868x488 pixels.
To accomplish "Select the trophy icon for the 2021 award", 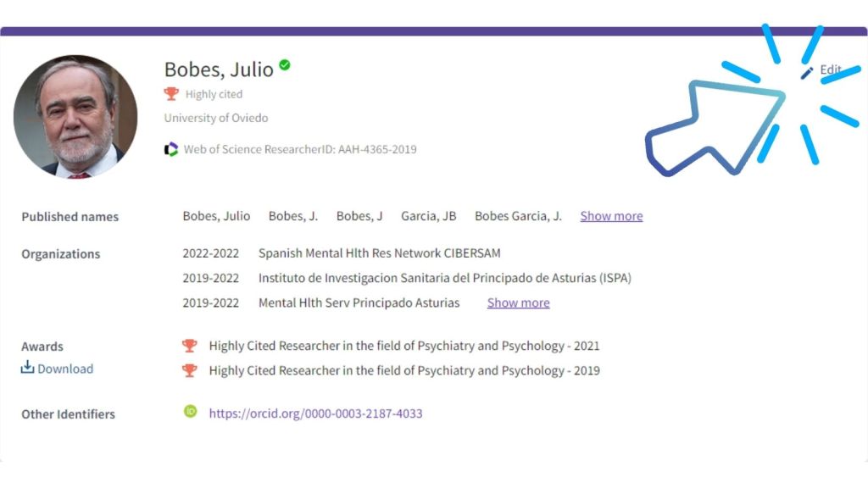I will pyautogui.click(x=190, y=346).
